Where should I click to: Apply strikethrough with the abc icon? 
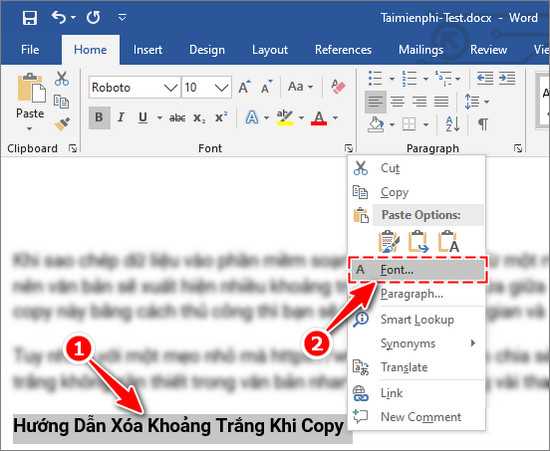177,117
